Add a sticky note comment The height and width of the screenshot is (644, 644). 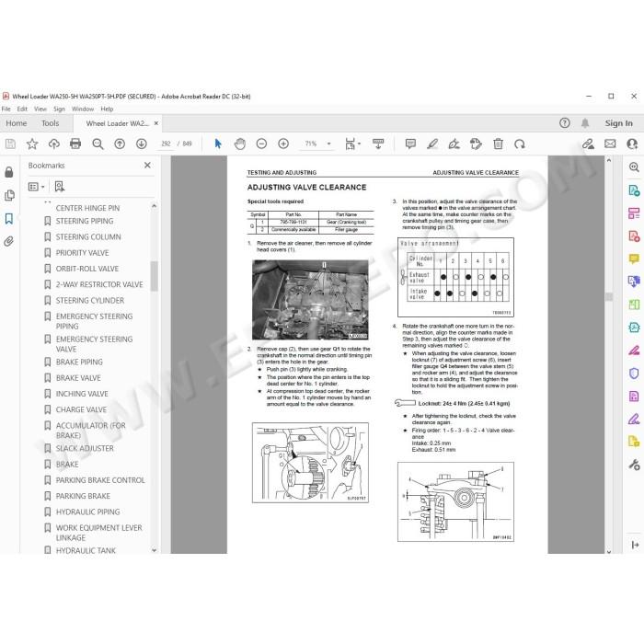(410, 144)
